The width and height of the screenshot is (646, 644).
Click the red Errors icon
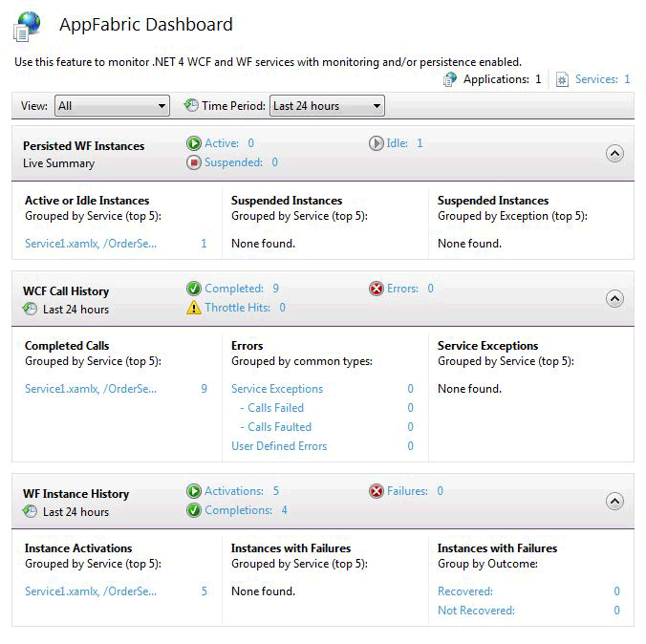pyautogui.click(x=377, y=289)
